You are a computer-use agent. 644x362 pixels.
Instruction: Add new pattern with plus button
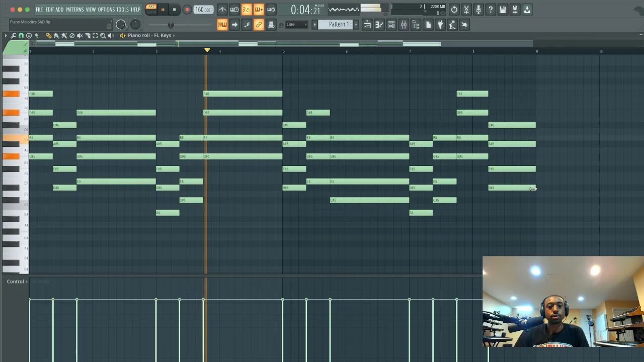(x=356, y=25)
